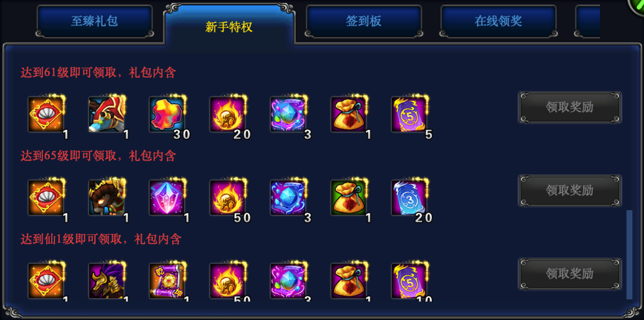
Task: Click the blue number 3 card icon
Action: (x=410, y=198)
